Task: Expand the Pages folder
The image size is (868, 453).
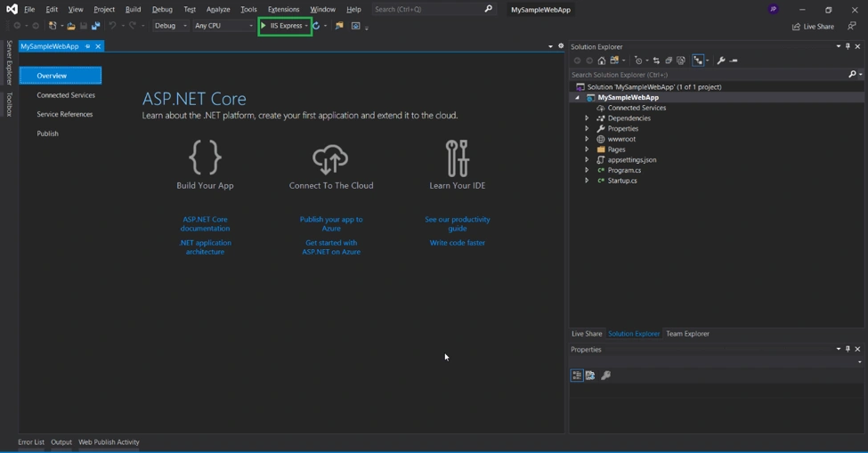Action: point(587,150)
